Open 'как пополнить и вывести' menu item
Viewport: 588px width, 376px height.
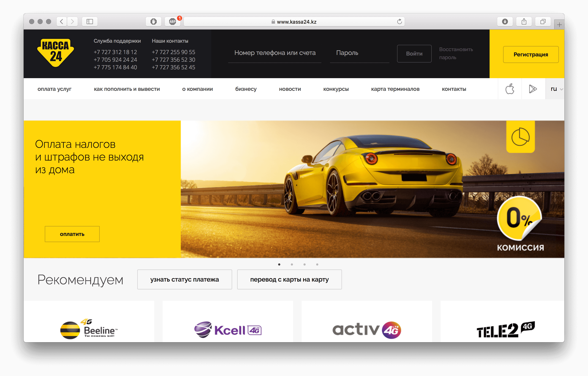point(127,89)
